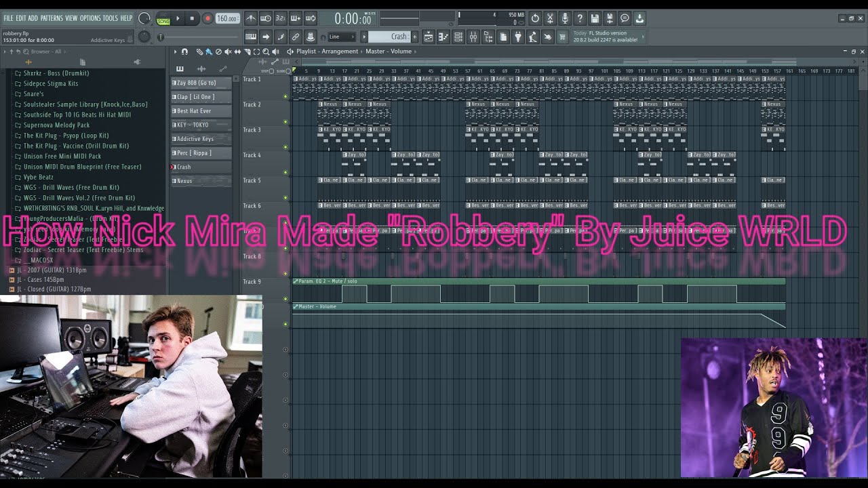This screenshot has width=868, height=488.
Task: Mute Track 2 with its green LED
Action: [x=285, y=121]
